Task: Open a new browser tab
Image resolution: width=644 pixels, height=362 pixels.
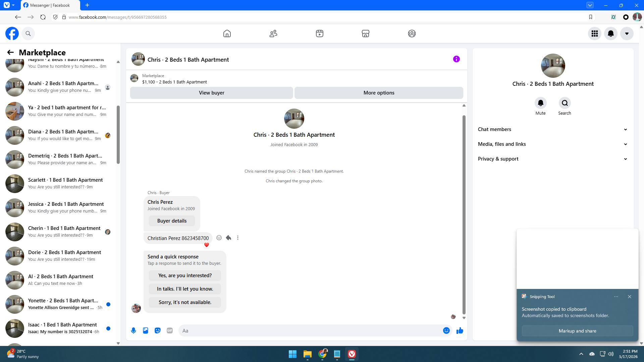Action: 87,5
